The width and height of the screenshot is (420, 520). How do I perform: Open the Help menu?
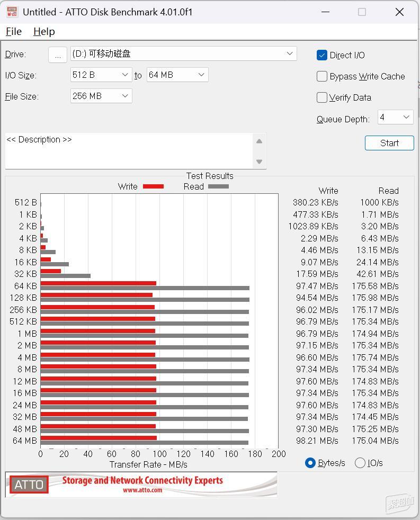click(44, 31)
